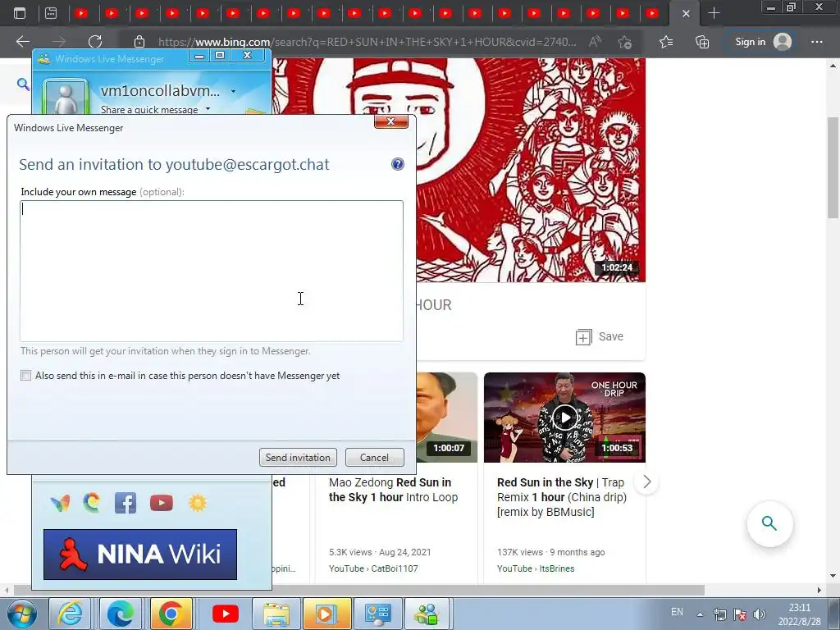
Task: Open the Favorites list icon in Edge toolbar
Action: pos(666,42)
